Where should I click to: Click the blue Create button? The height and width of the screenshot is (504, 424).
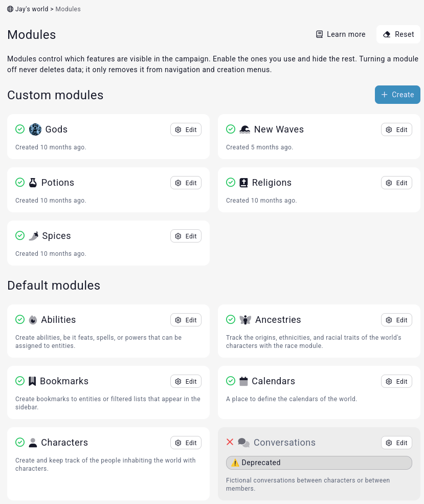click(397, 95)
